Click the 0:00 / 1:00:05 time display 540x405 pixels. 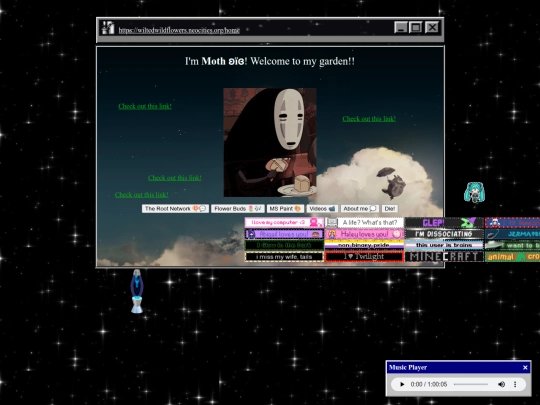(429, 384)
